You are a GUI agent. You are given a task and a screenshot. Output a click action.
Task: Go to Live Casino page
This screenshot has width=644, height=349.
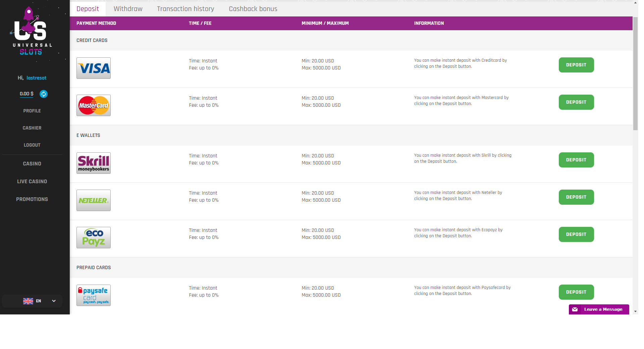point(32,182)
